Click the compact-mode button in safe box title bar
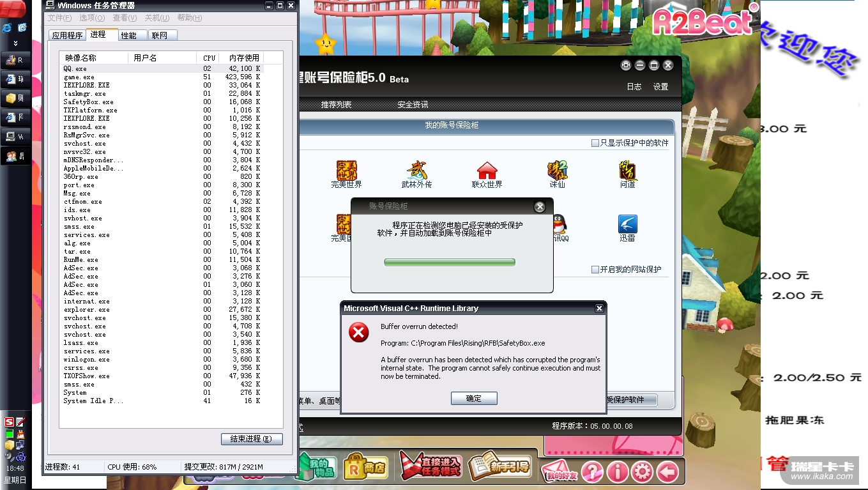Screen dimensions: 868x490 pyautogui.click(x=626, y=65)
